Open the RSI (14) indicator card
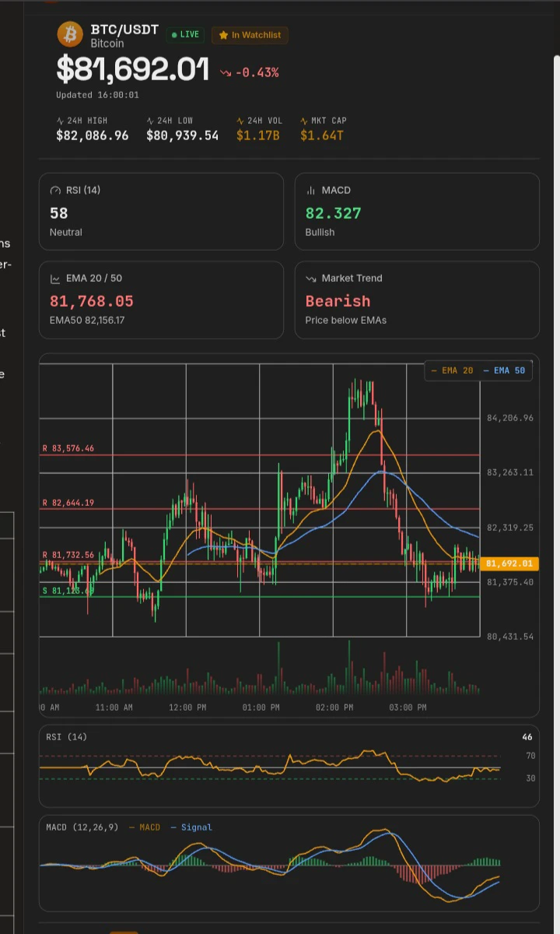The width and height of the screenshot is (560, 934). pyautogui.click(x=161, y=212)
